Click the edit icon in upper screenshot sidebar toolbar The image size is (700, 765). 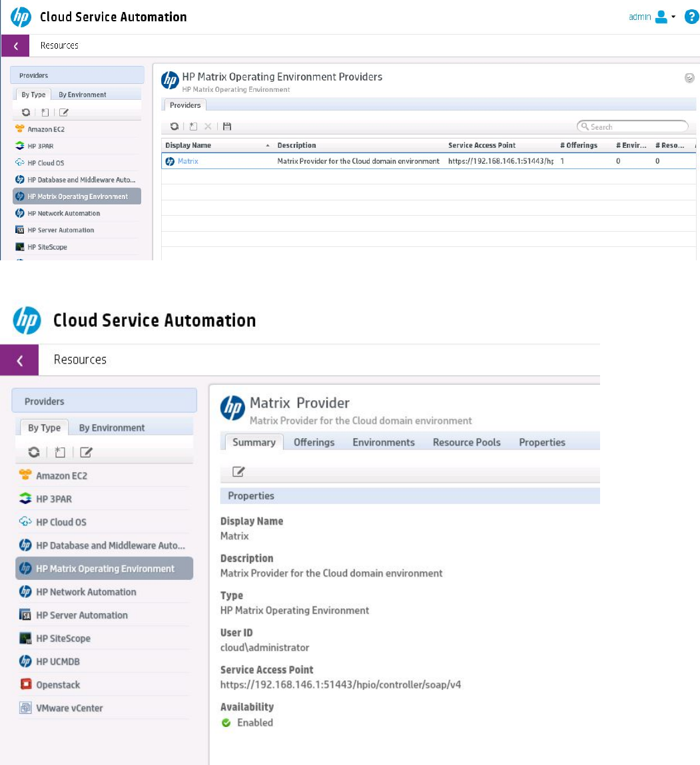tap(64, 113)
